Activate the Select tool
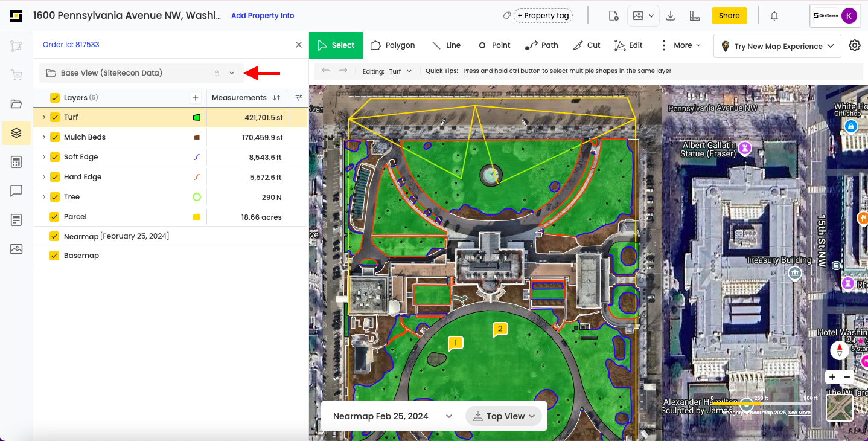This screenshot has width=868, height=441. click(336, 45)
